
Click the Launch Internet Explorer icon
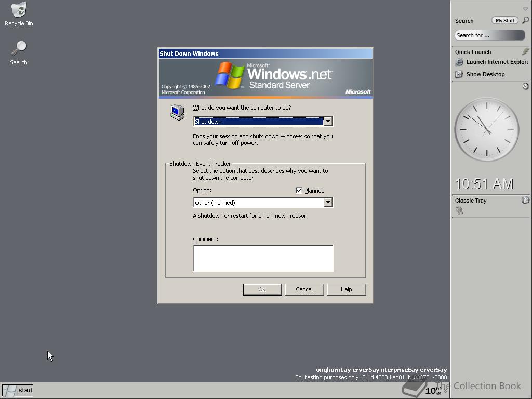tap(459, 62)
